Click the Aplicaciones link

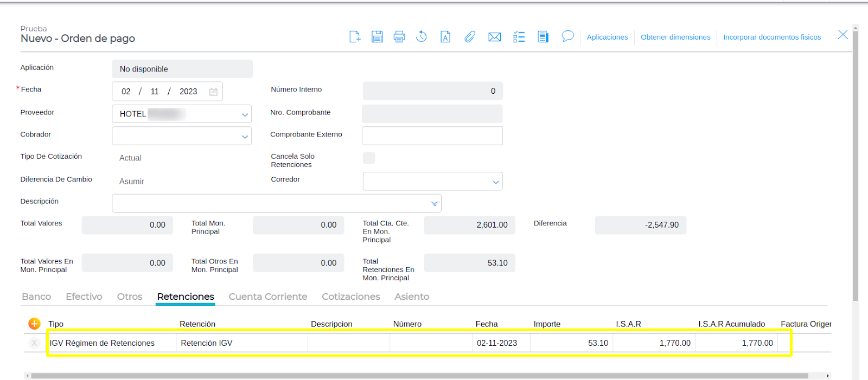pyautogui.click(x=607, y=37)
